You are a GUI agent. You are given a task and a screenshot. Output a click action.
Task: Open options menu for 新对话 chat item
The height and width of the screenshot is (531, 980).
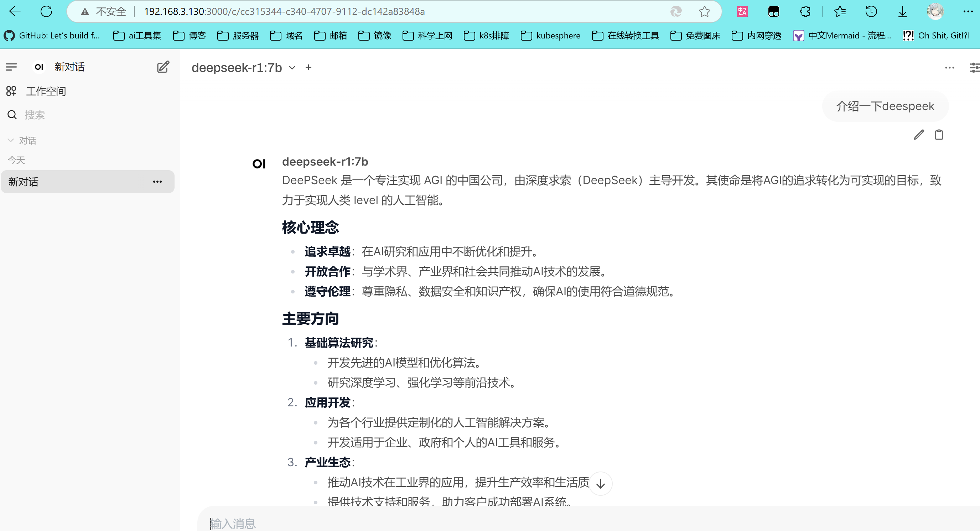(157, 182)
